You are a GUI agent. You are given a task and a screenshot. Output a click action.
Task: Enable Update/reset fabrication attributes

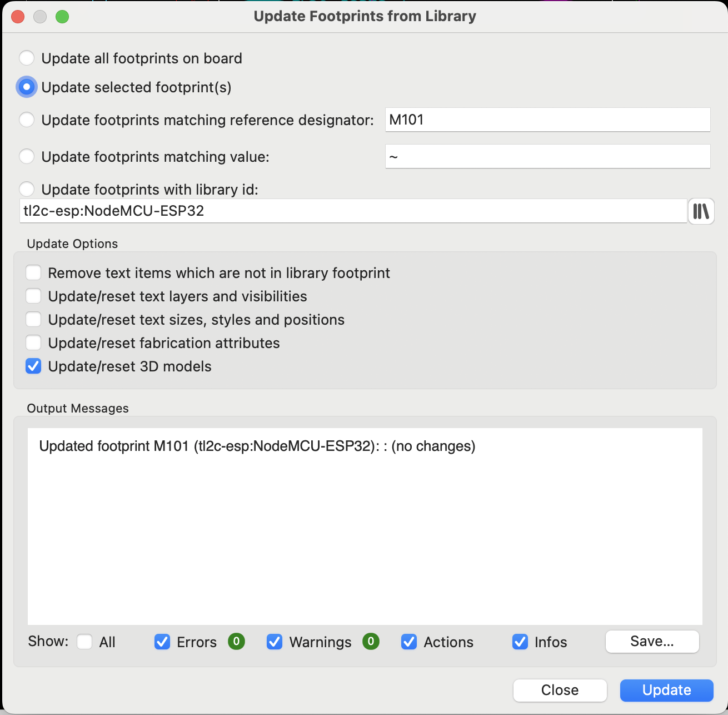pos(34,343)
